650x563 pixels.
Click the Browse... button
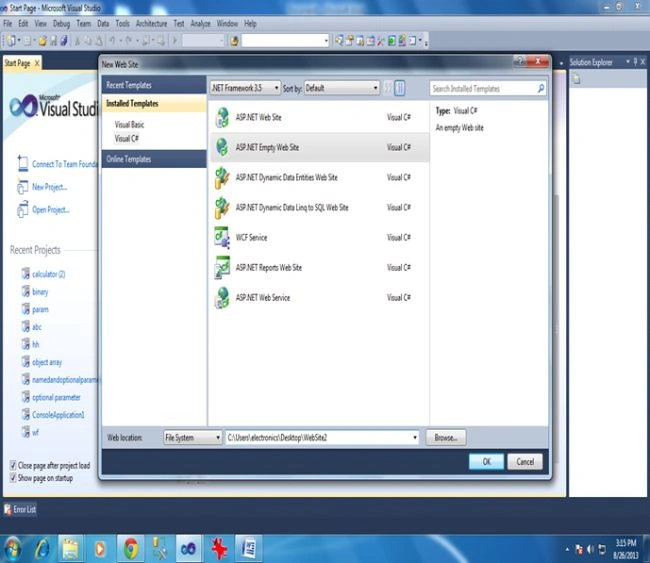point(446,437)
